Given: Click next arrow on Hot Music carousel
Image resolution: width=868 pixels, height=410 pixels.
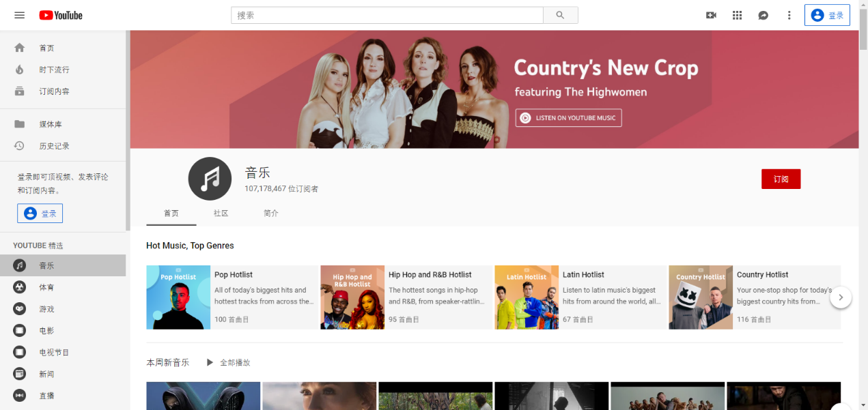Looking at the screenshot, I should coord(841,297).
